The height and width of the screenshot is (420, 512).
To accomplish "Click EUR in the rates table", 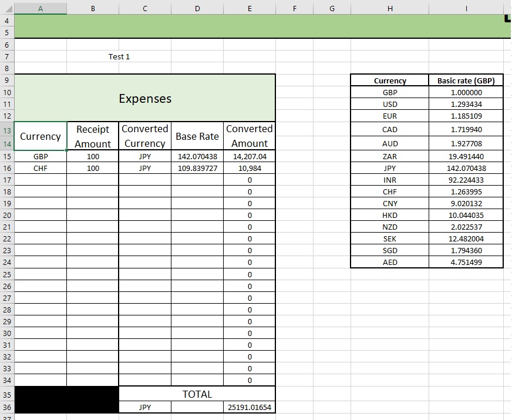I will pos(390,116).
